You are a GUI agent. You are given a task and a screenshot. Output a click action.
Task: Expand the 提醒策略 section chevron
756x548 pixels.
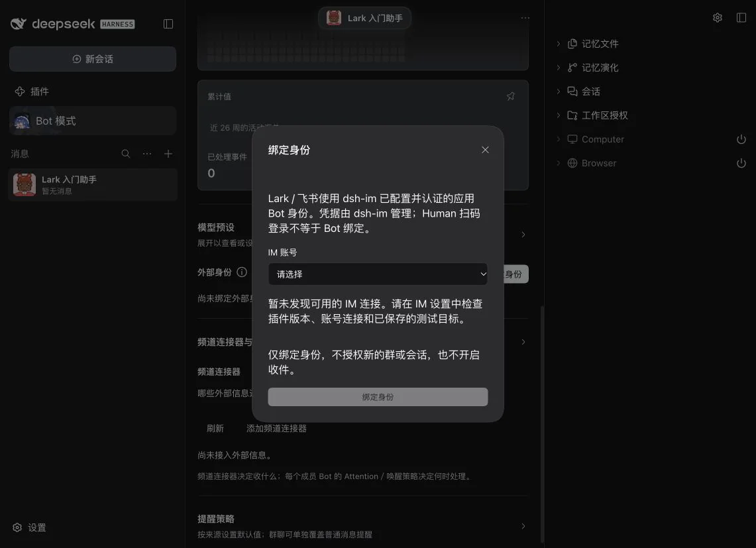(x=523, y=526)
